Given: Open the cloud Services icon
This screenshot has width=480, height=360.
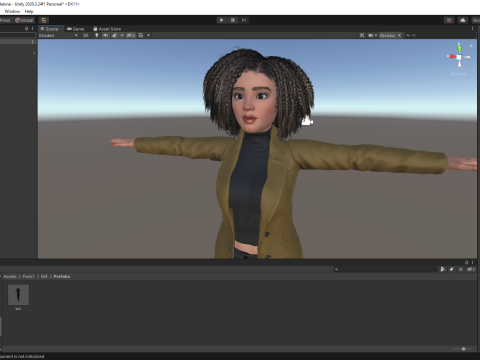Looking at the screenshot, I should pos(463,20).
